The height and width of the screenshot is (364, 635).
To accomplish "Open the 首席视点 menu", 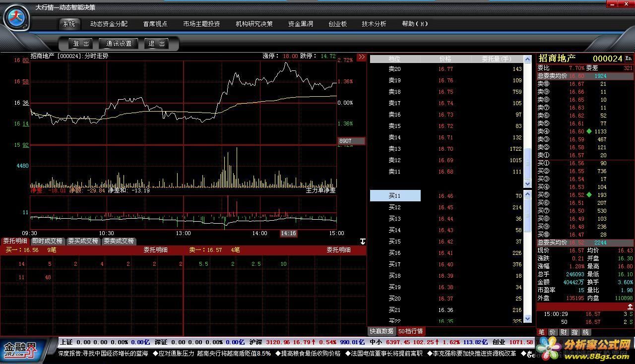I will pos(155,24).
